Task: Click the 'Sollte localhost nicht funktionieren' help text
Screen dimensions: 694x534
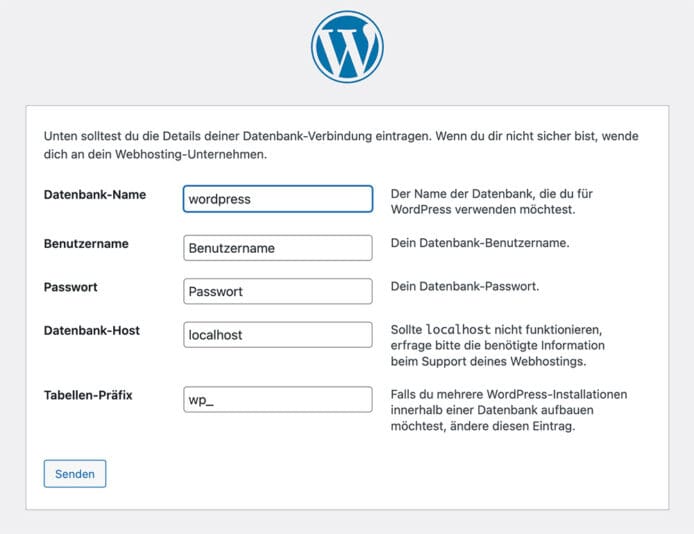Action: click(497, 346)
